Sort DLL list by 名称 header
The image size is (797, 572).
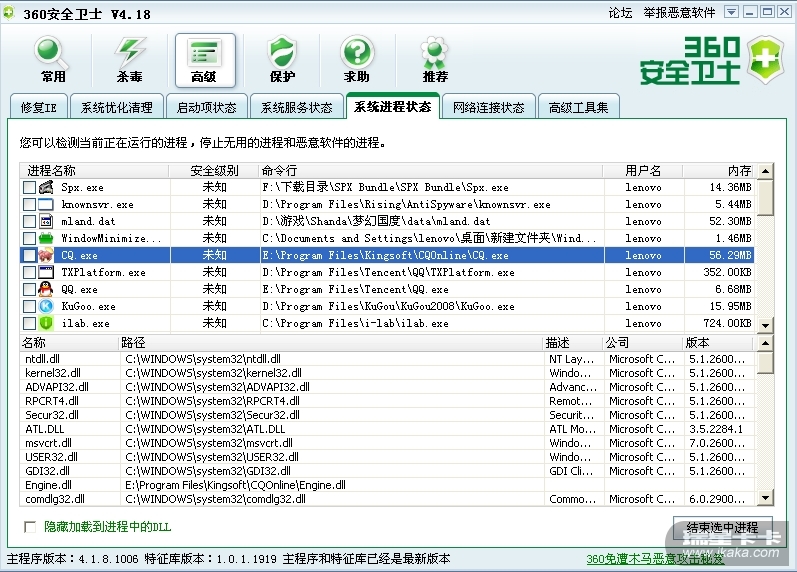pyautogui.click(x=69, y=343)
